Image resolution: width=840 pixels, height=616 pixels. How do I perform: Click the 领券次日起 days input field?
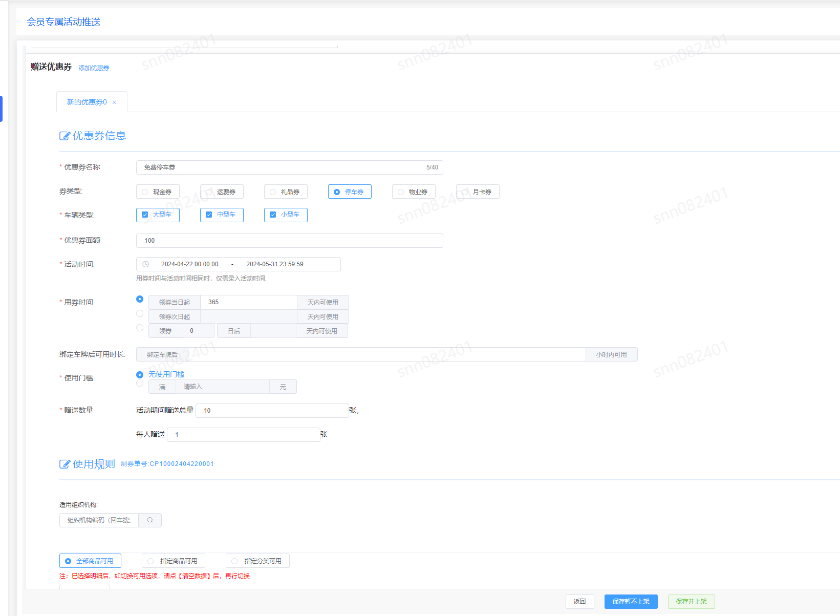(249, 316)
